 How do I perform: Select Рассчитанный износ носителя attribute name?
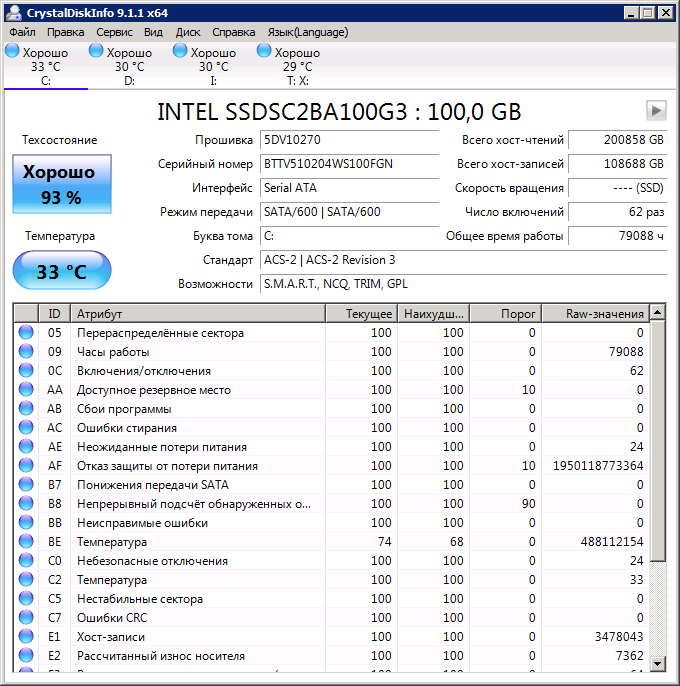point(161,656)
